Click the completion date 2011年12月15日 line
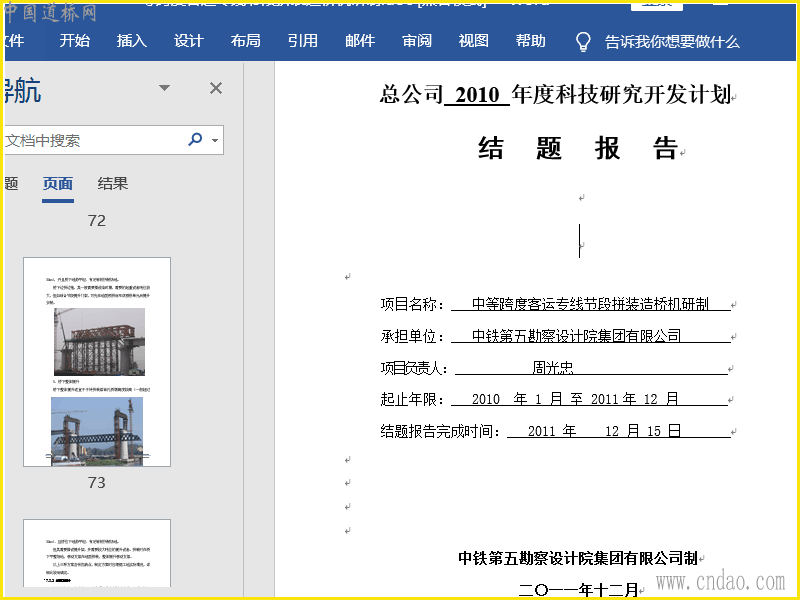The image size is (800, 600). pos(604,431)
